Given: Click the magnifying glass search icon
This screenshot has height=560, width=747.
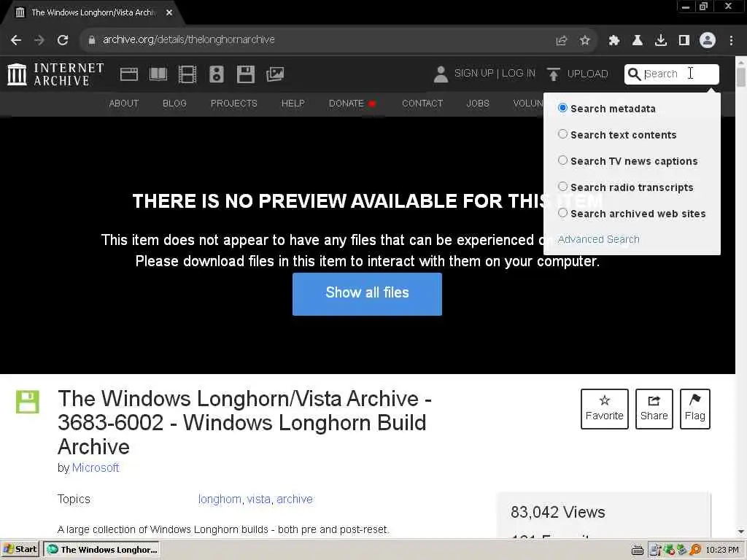Looking at the screenshot, I should [634, 74].
